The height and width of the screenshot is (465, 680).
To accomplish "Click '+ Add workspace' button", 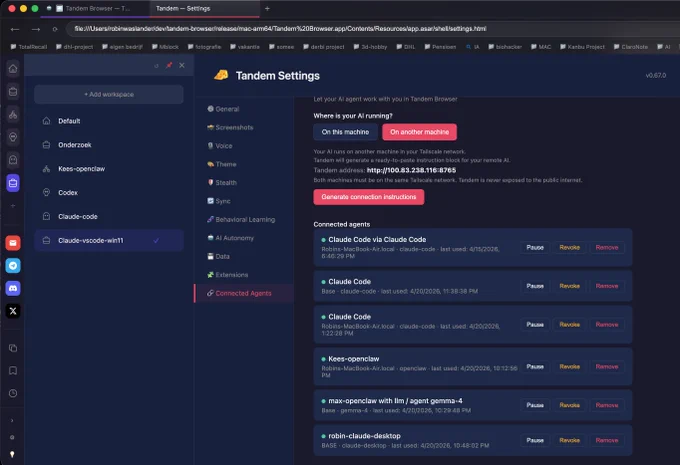I will tap(109, 94).
